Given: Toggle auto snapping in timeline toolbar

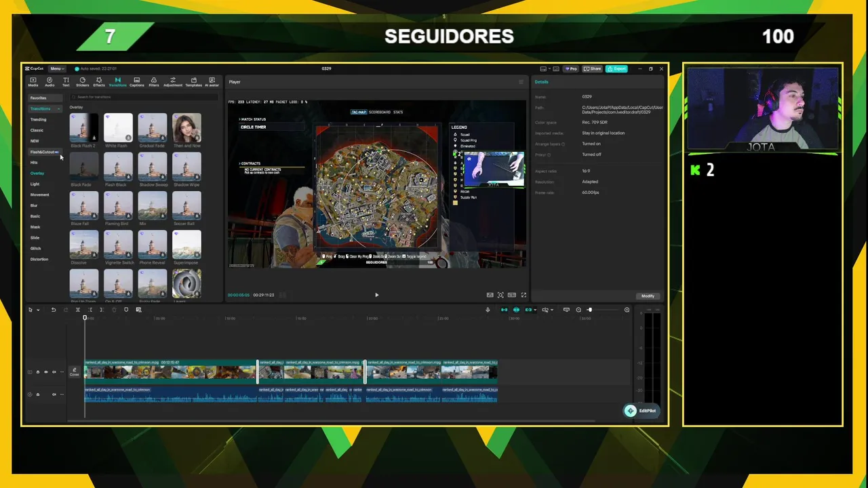Looking at the screenshot, I should point(516,310).
